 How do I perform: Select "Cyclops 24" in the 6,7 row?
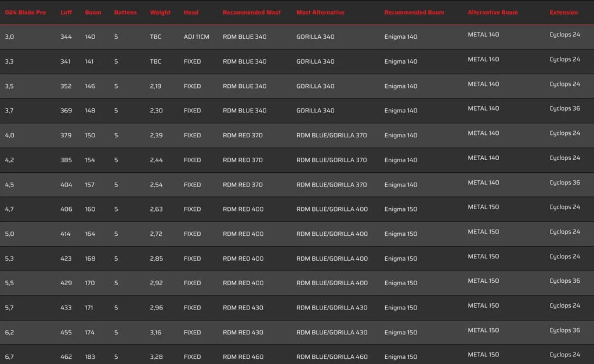(564, 355)
